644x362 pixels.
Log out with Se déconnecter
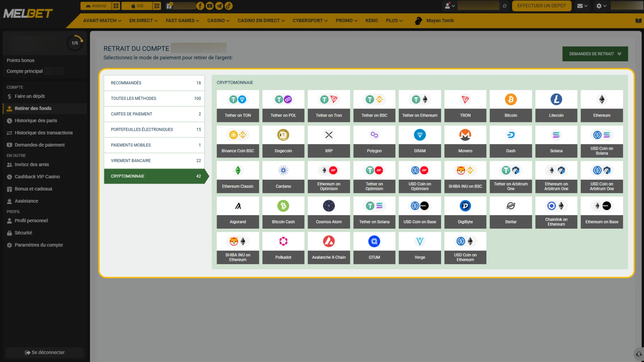pyautogui.click(x=45, y=352)
